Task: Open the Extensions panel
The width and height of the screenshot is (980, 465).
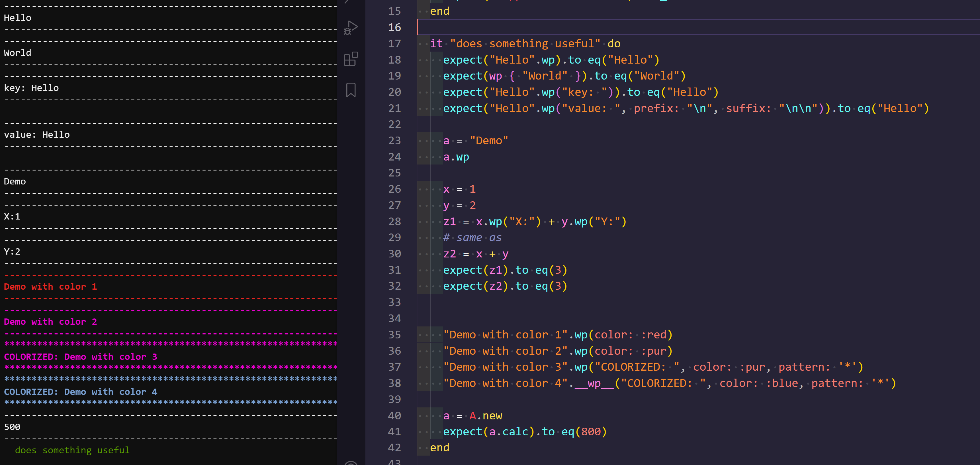Action: (x=350, y=59)
